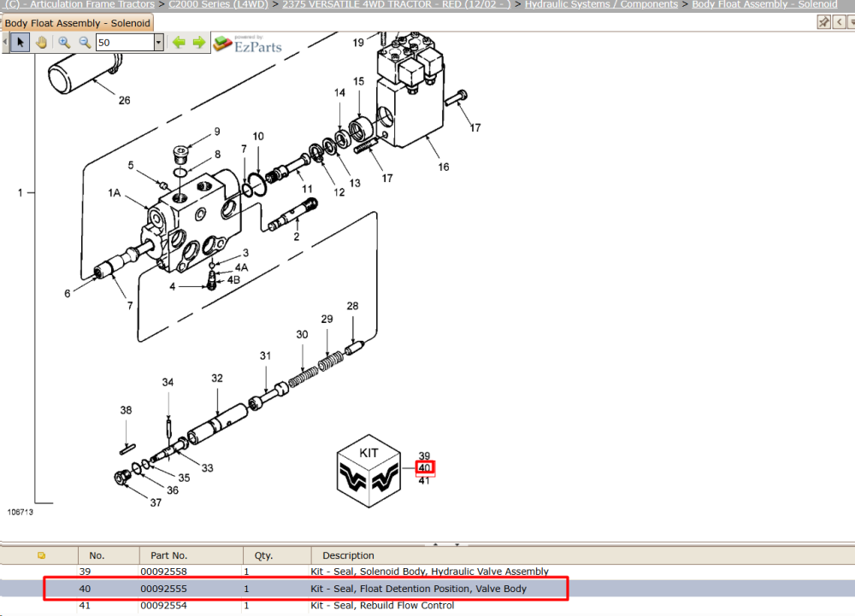Click callout number 6 in diagram
This screenshot has height=616, width=855.
[x=67, y=294]
